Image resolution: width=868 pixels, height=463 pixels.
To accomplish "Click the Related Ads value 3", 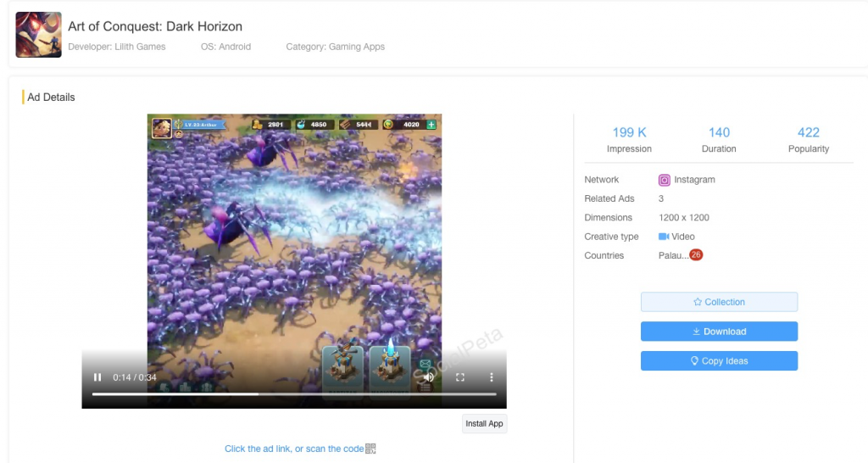I will click(661, 198).
